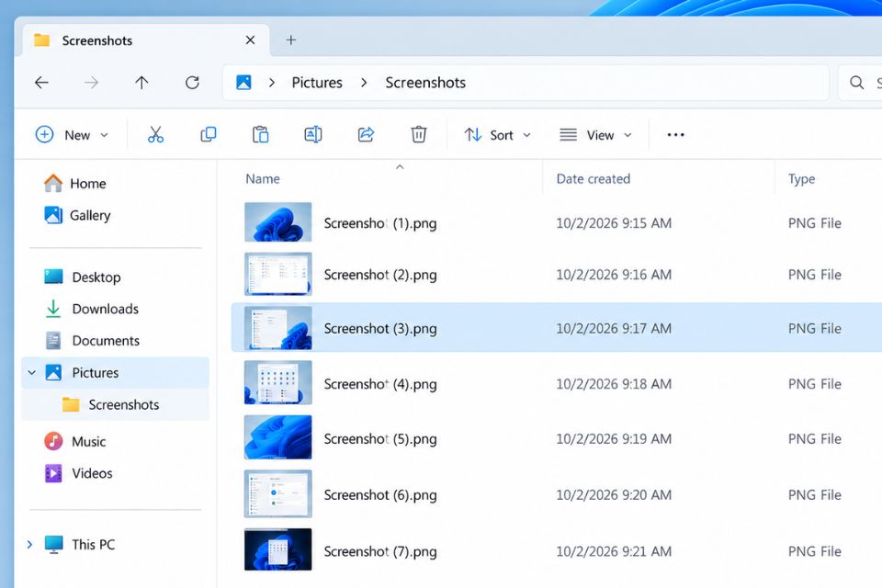Open the Sort dropdown menu
This screenshot has height=588, width=882.
(497, 134)
